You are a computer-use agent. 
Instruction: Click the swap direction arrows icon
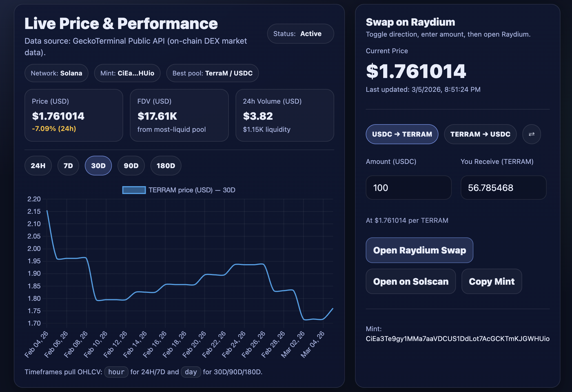[x=531, y=134]
